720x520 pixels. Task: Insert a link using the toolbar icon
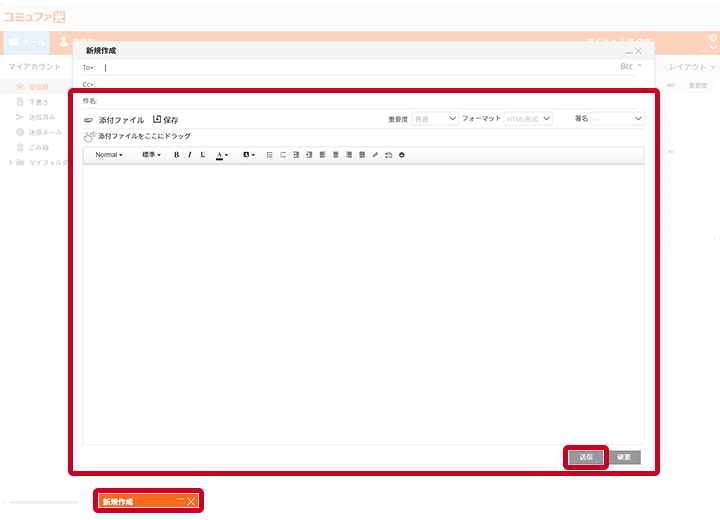coord(375,155)
